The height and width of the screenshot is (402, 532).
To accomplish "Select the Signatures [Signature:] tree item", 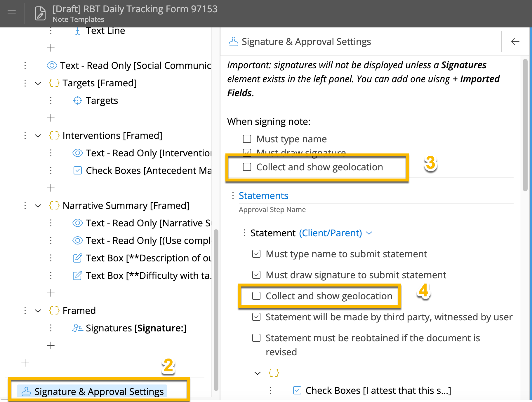I will 136,328.
